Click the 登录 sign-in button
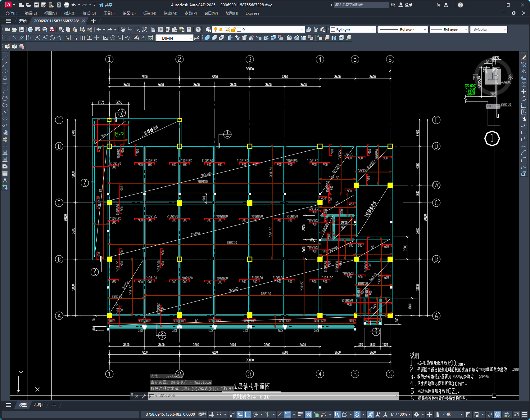This screenshot has height=420, width=530. pos(406,5)
